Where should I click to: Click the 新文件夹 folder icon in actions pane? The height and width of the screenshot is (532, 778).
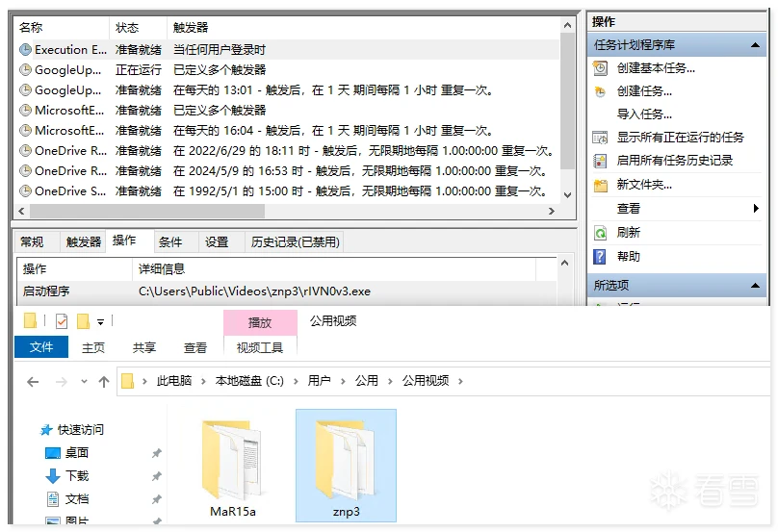tap(601, 186)
